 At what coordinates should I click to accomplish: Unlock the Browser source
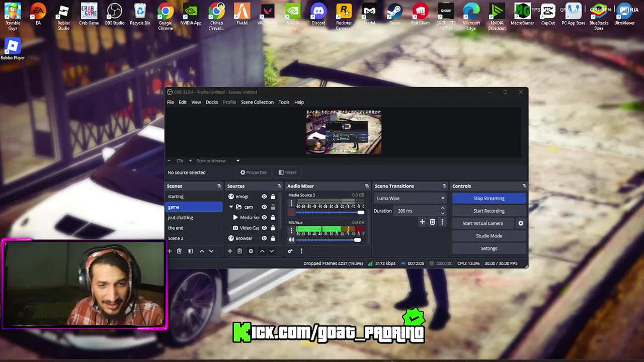pyautogui.click(x=273, y=238)
